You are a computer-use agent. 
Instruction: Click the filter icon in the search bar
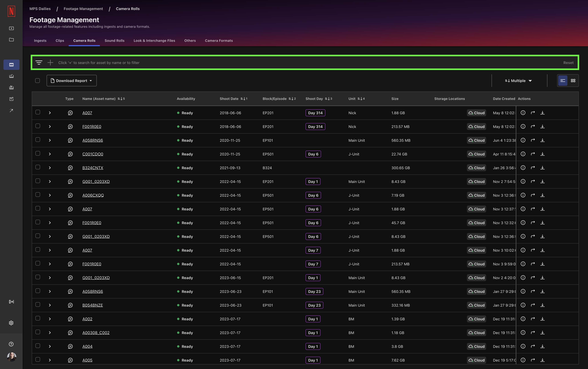tap(39, 62)
